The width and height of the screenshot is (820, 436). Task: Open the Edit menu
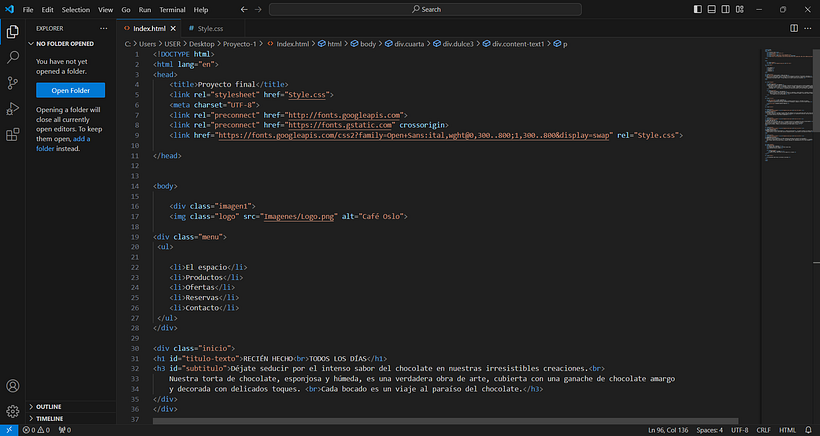coord(48,9)
